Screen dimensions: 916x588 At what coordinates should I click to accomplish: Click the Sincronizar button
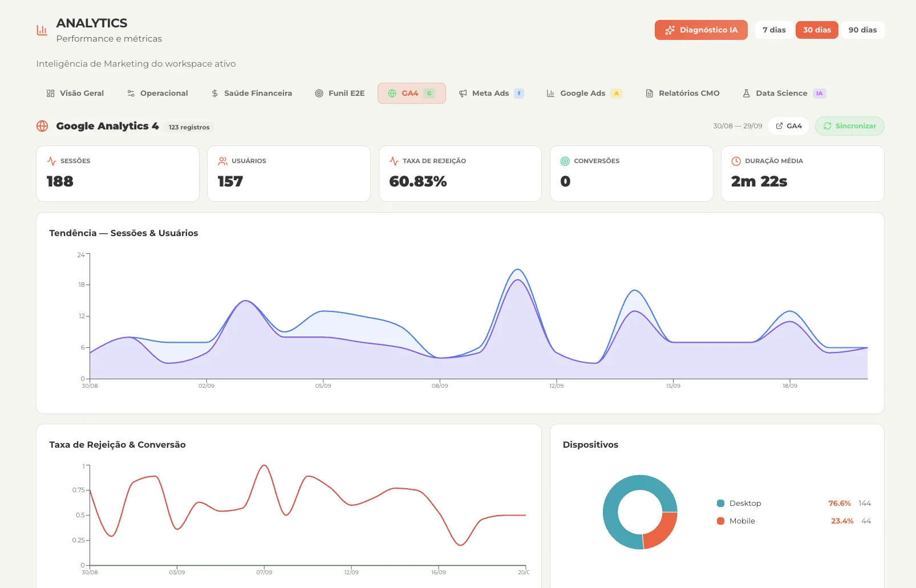pyautogui.click(x=850, y=126)
